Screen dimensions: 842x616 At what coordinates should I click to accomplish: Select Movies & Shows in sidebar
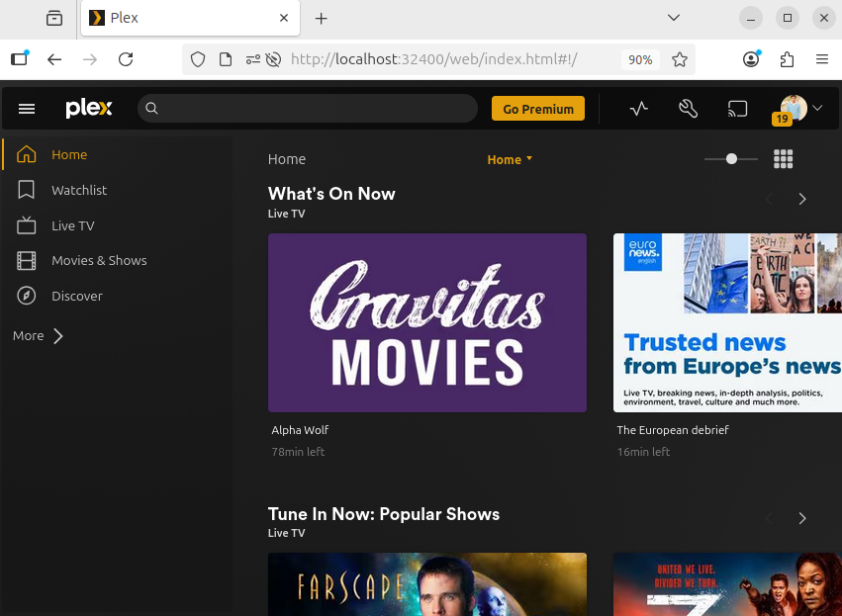click(99, 260)
